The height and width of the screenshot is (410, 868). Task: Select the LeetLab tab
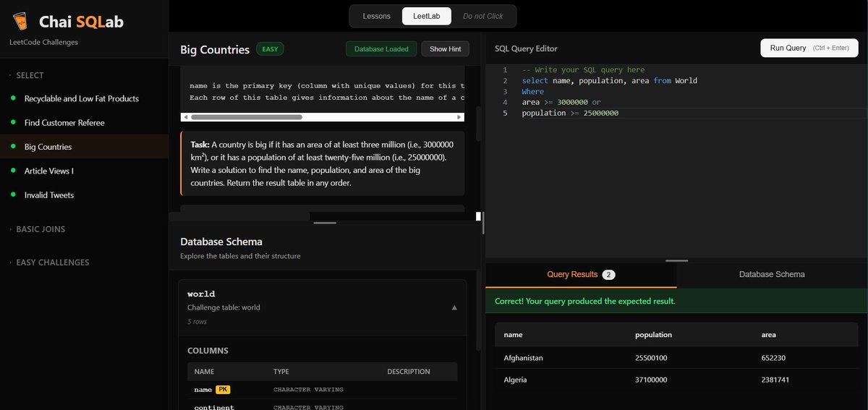click(427, 16)
